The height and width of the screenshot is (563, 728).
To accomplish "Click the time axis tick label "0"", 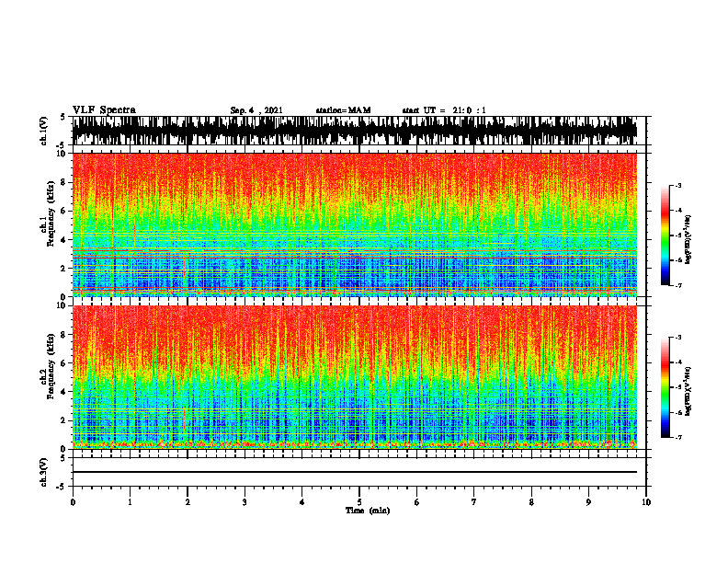I will point(73,502).
